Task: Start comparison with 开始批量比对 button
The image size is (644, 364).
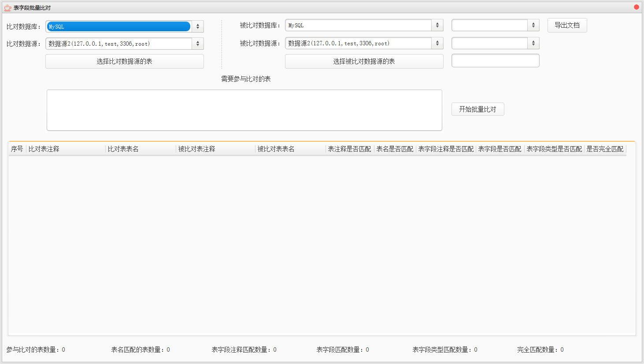Action: [x=477, y=109]
